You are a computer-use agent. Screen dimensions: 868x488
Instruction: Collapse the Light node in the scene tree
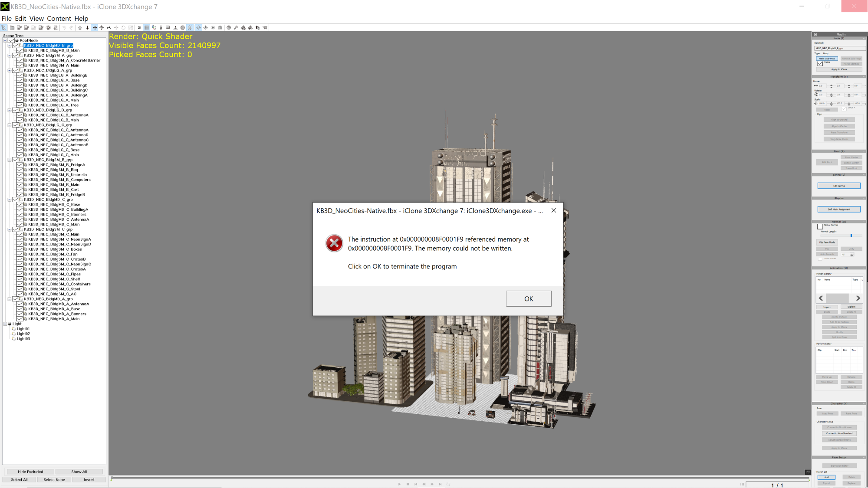tap(5, 324)
